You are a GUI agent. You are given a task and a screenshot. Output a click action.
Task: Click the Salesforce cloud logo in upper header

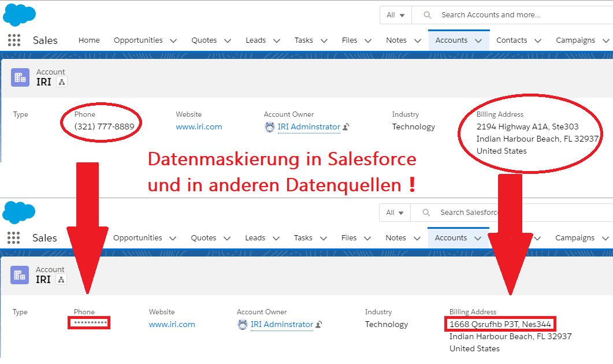(x=19, y=14)
